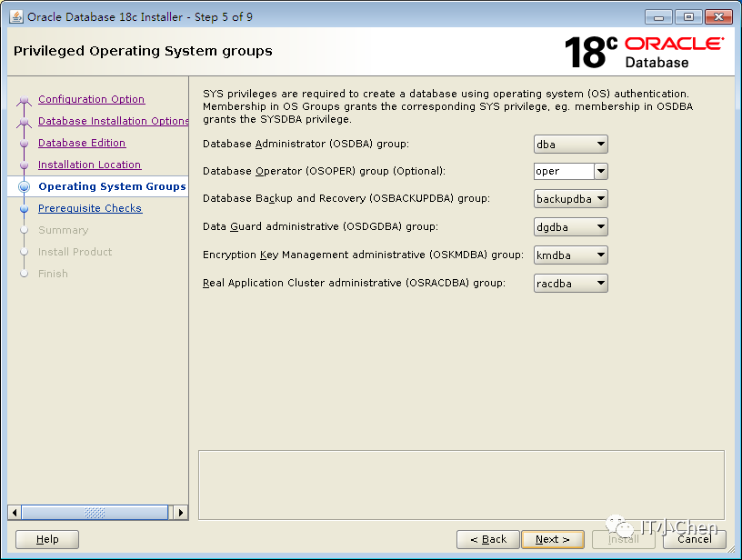742x560 pixels.
Task: Click the Prerequisite Checks step bullet icon
Action: [x=25, y=208]
